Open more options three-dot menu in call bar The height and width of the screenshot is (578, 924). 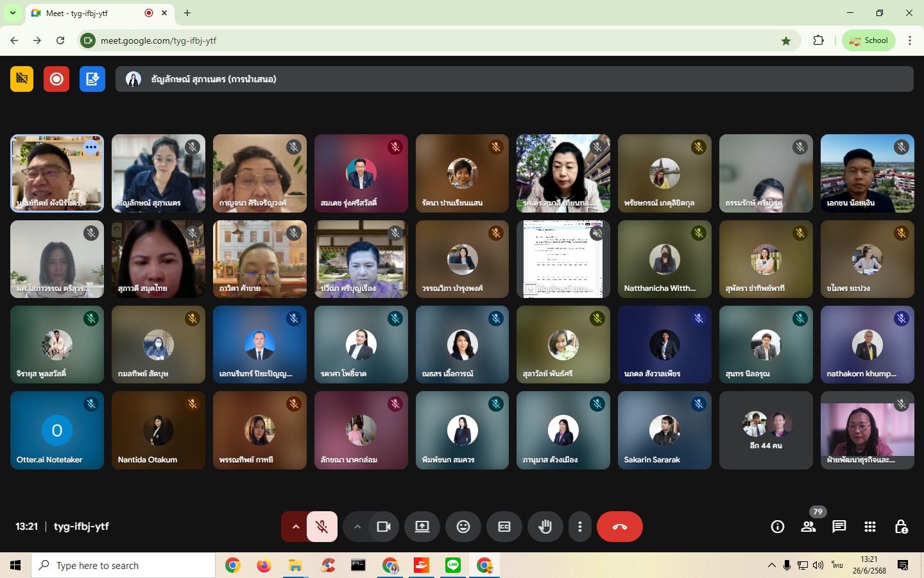[x=580, y=527]
